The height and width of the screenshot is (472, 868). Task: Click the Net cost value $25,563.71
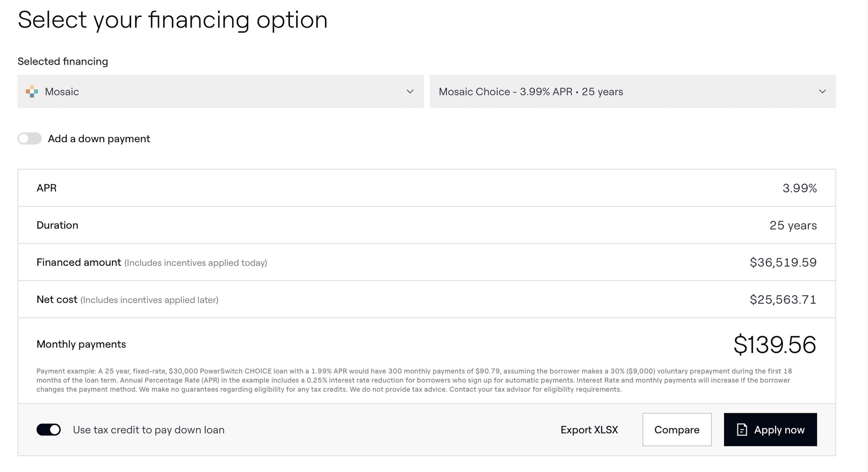(x=783, y=299)
